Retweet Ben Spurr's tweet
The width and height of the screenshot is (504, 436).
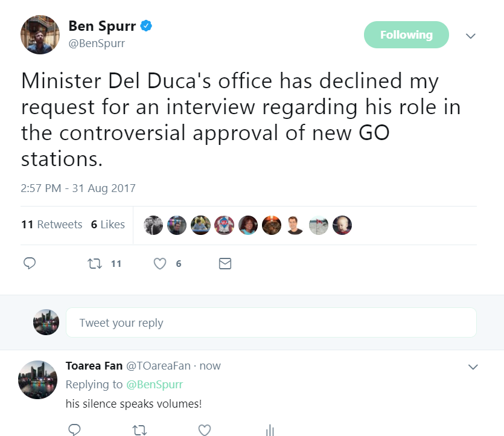(95, 263)
